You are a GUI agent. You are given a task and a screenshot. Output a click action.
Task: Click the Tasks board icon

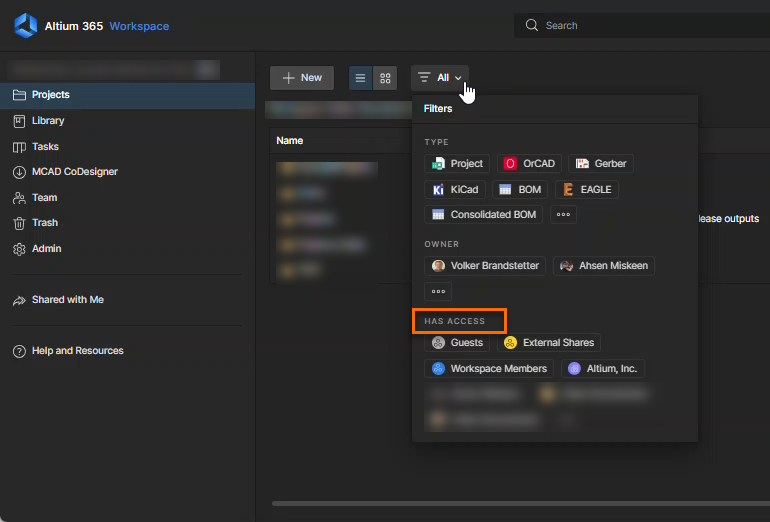pyautogui.click(x=19, y=147)
